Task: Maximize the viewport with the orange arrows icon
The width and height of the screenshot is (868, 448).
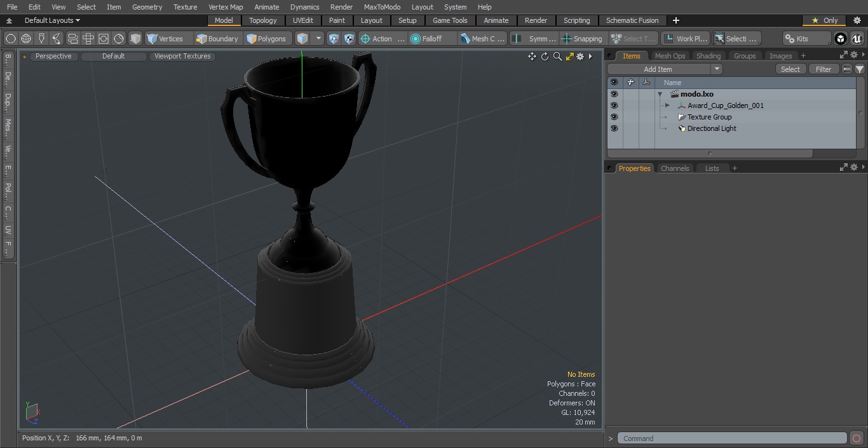Action: coord(569,57)
